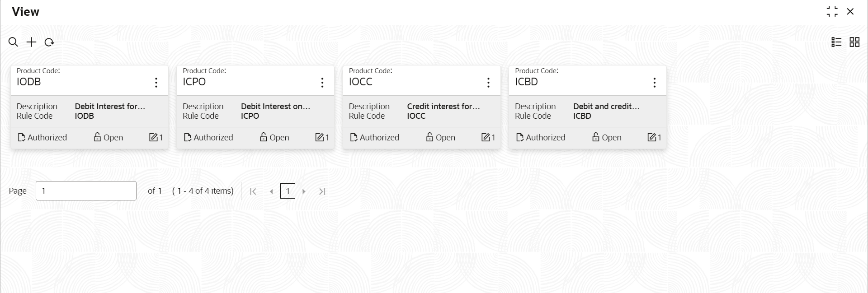Click the Authorized status icon on IODB card

point(21,137)
